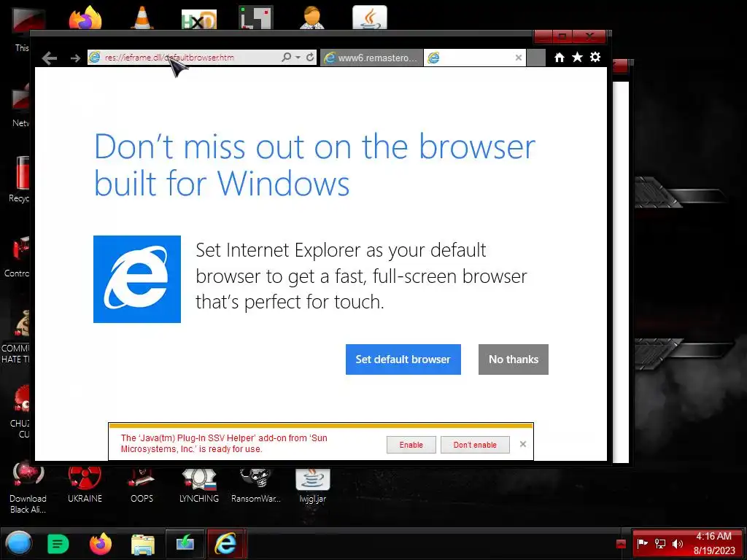The width and height of the screenshot is (747, 560).
Task: Maximize the Internet Explorer window
Action: coord(562,36)
